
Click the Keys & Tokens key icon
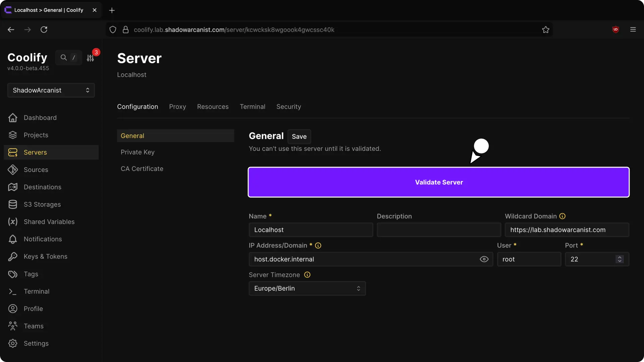pos(12,256)
